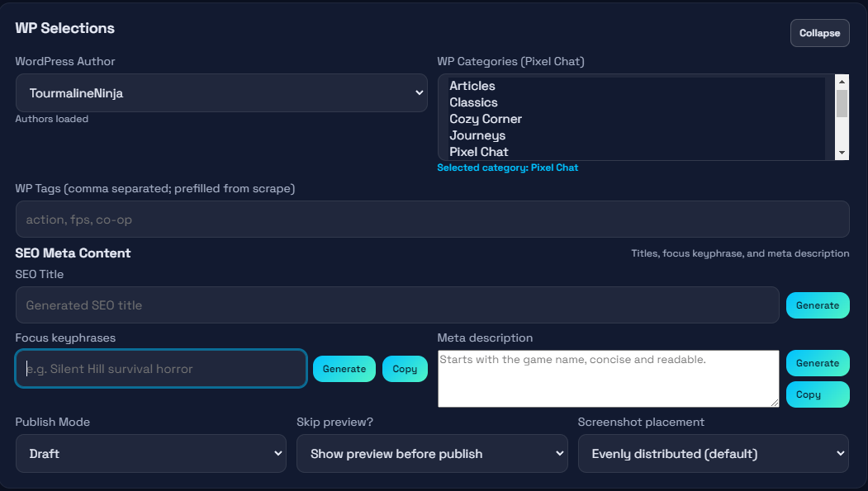Focus the WP Tags input field

(x=432, y=220)
